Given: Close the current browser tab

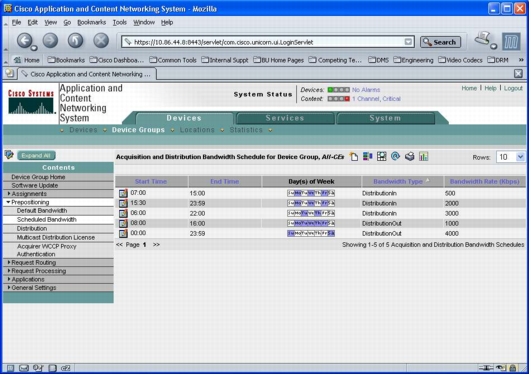Looking at the screenshot, I should pos(518,74).
